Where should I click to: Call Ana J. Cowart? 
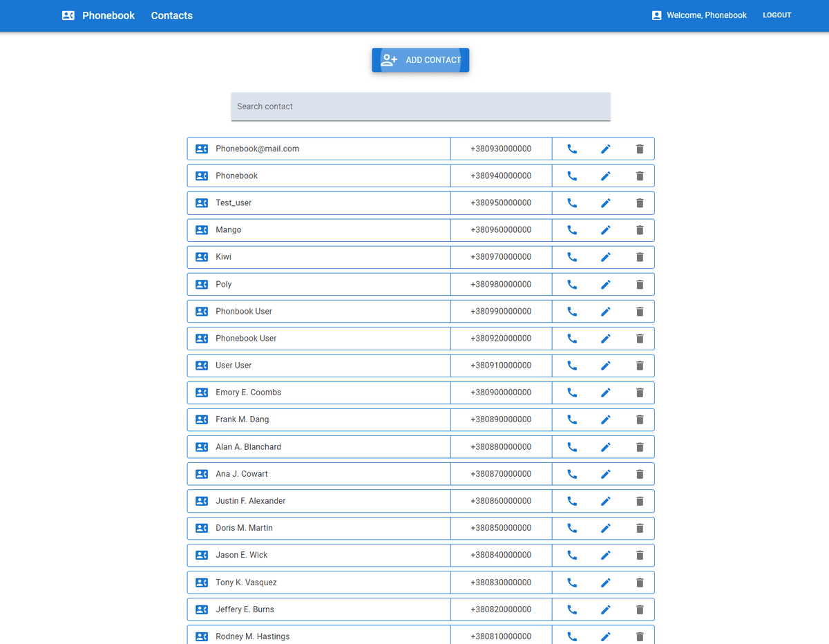coord(572,474)
